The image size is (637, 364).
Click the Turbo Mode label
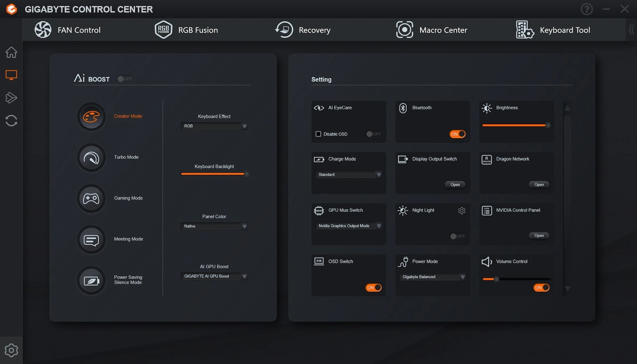pyautogui.click(x=126, y=157)
